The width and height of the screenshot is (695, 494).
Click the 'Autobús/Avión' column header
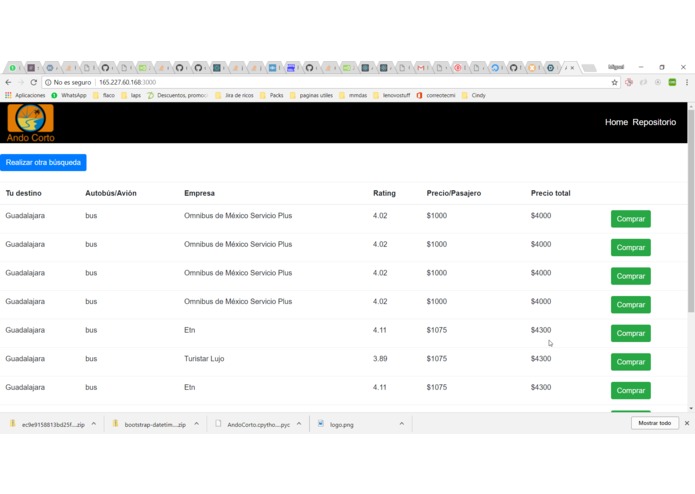pos(111,193)
